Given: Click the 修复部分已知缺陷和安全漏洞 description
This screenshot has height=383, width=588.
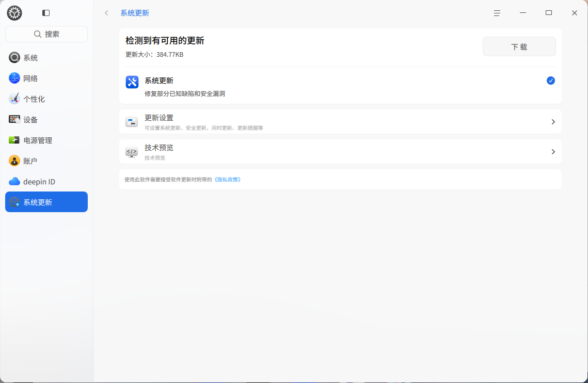Looking at the screenshot, I should click(x=185, y=94).
